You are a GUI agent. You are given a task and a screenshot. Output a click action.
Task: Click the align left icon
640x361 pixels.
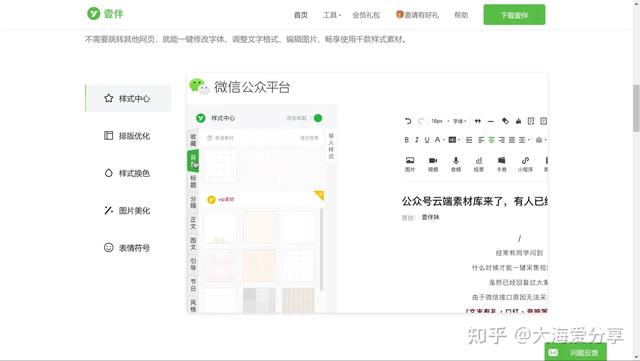(481, 140)
